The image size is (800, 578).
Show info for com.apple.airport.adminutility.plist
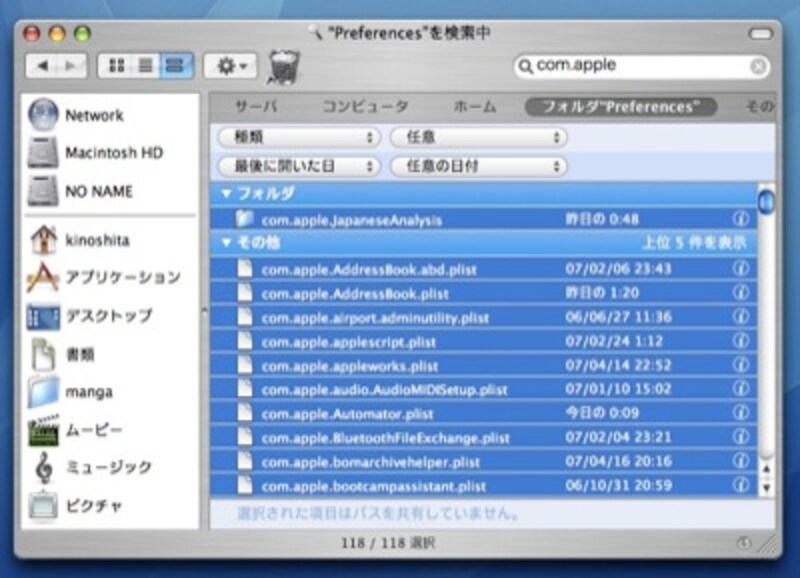(x=741, y=316)
